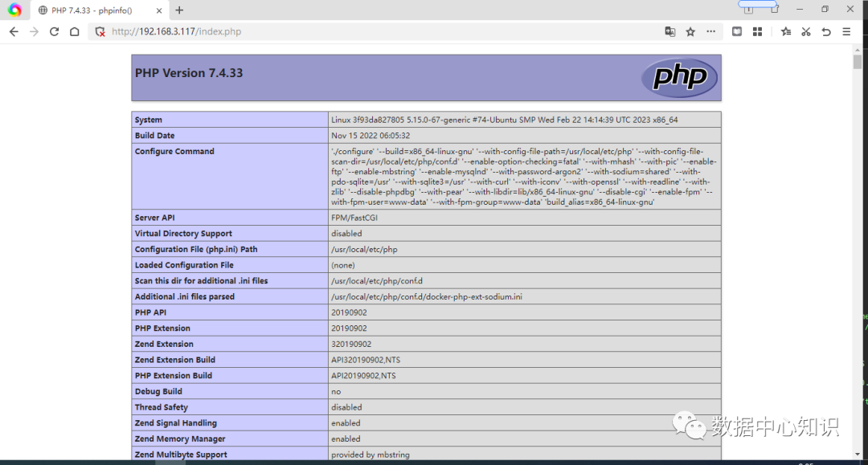Click the /usr/local/etc/php path value
The width and height of the screenshot is (868, 465).
(364, 249)
